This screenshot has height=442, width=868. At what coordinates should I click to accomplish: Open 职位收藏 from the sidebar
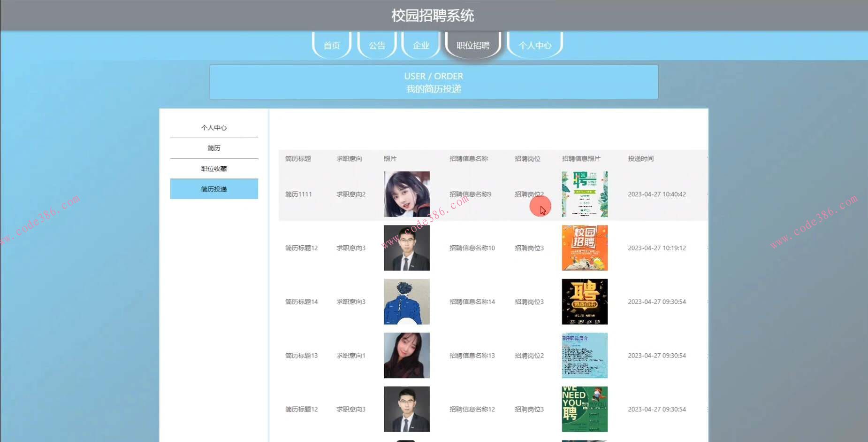click(214, 168)
